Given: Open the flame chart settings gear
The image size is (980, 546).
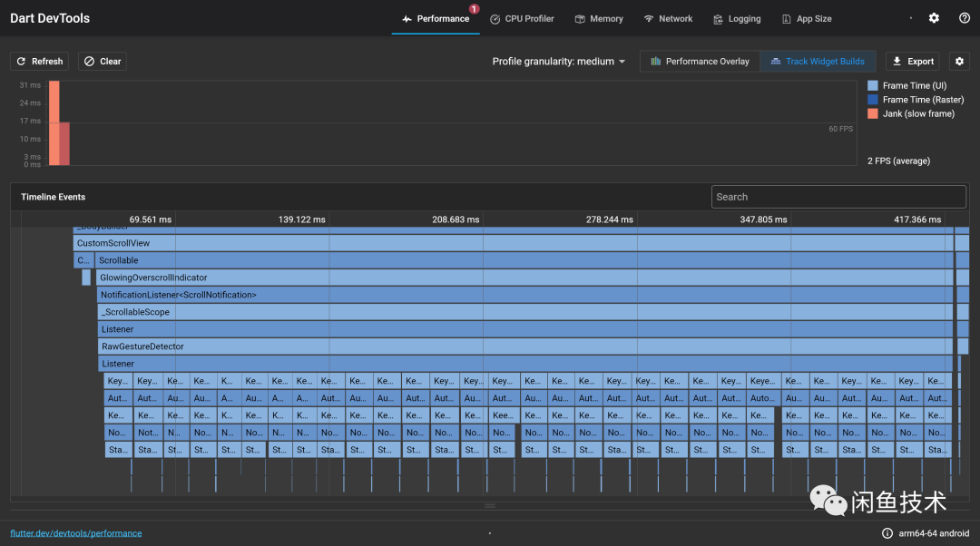Looking at the screenshot, I should [x=959, y=62].
